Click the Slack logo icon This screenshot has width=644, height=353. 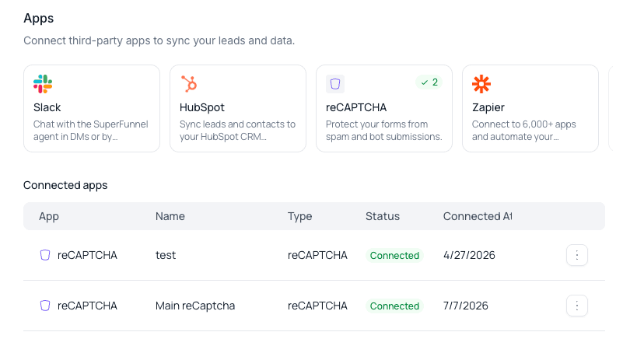[x=43, y=84]
